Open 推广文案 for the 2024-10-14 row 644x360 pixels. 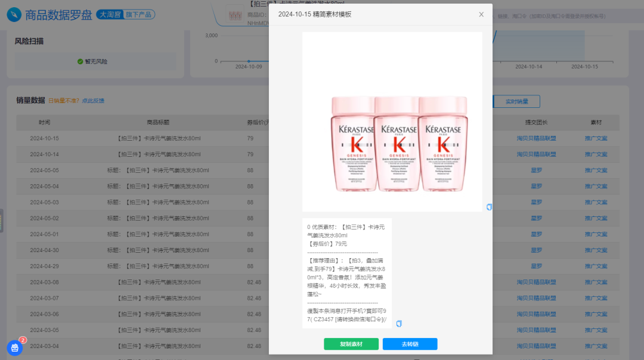click(596, 154)
